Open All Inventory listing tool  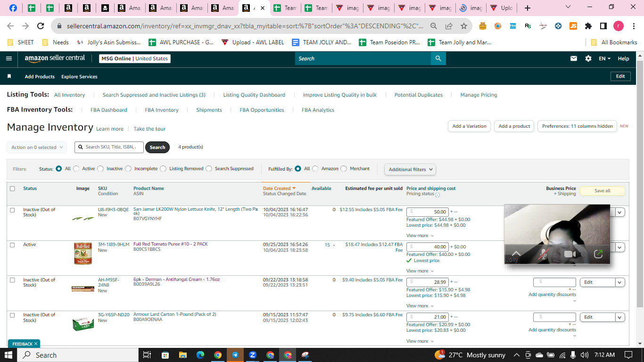(x=69, y=95)
